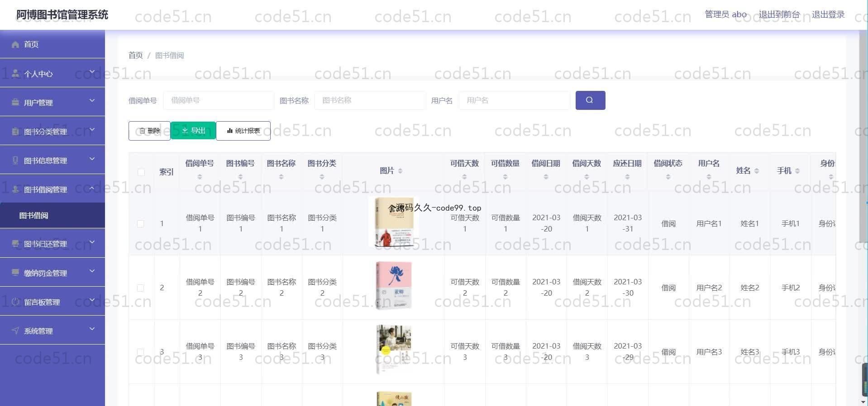Screen dimensions: 868x406
Task: Sort by 借阅日期 column arrows
Action: click(x=546, y=177)
